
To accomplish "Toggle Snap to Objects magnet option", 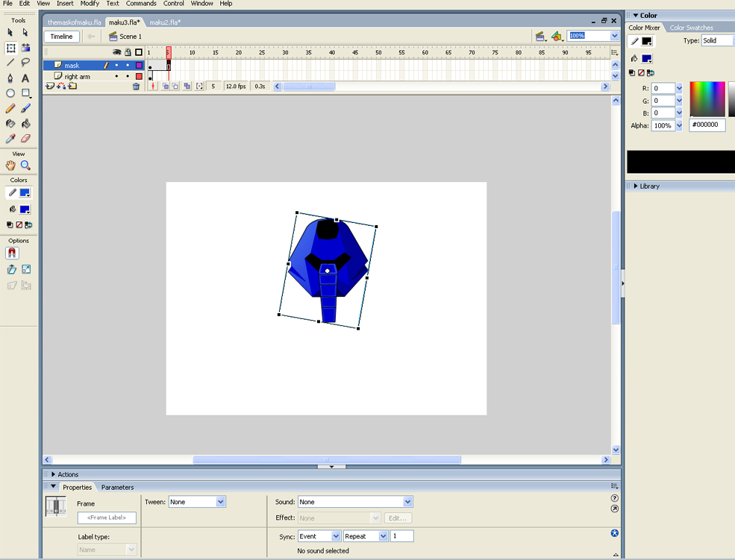I will click(12, 254).
